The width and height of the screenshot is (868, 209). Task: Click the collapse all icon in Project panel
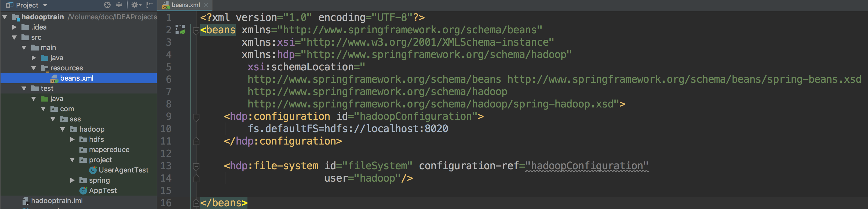tap(119, 5)
